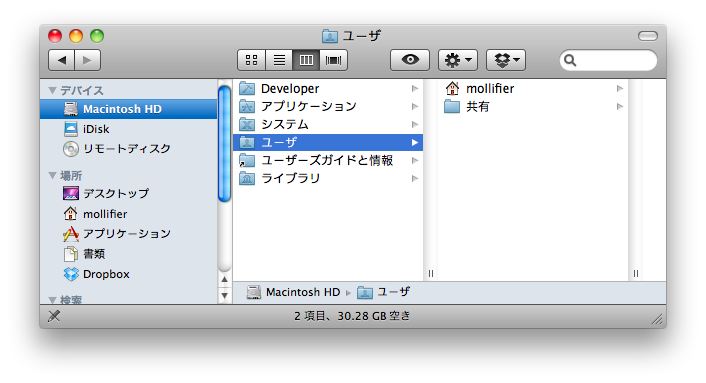This screenshot has height=383, width=706.
Task: Open 書類 in the sidebar
Action: tap(128, 254)
